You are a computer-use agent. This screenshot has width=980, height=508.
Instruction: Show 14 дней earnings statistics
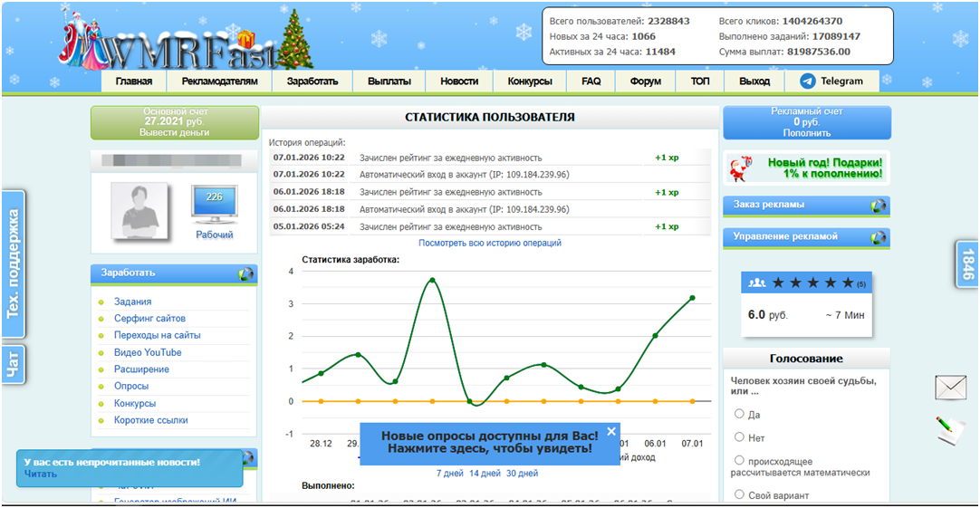(x=485, y=474)
